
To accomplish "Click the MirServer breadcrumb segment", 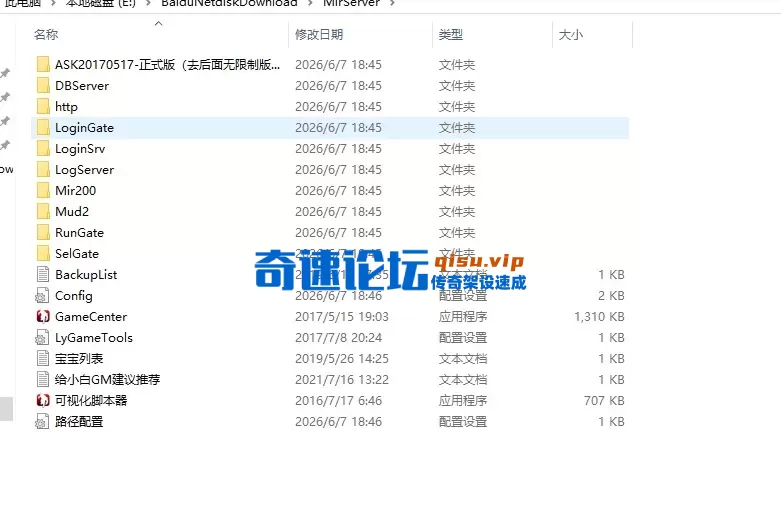I will [x=352, y=3].
